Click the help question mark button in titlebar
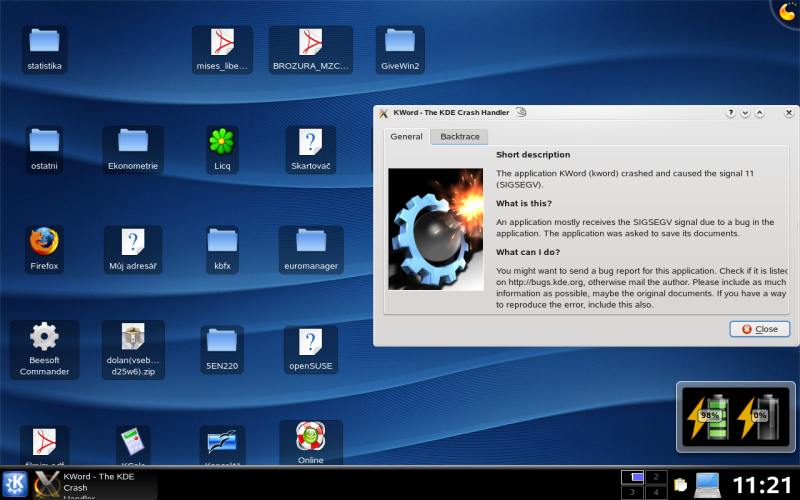This screenshot has width=800, height=500. [731, 113]
